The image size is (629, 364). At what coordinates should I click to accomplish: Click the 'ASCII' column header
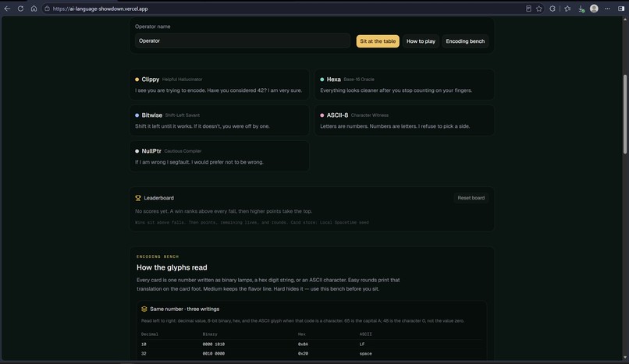point(365,334)
